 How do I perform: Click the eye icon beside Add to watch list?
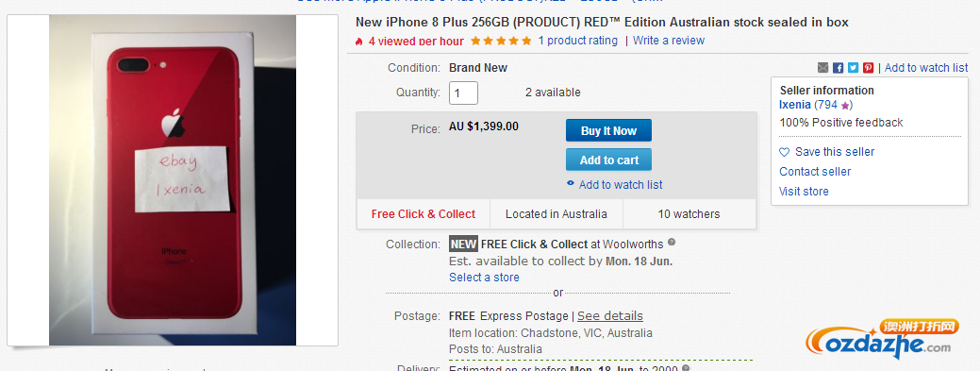point(570,183)
